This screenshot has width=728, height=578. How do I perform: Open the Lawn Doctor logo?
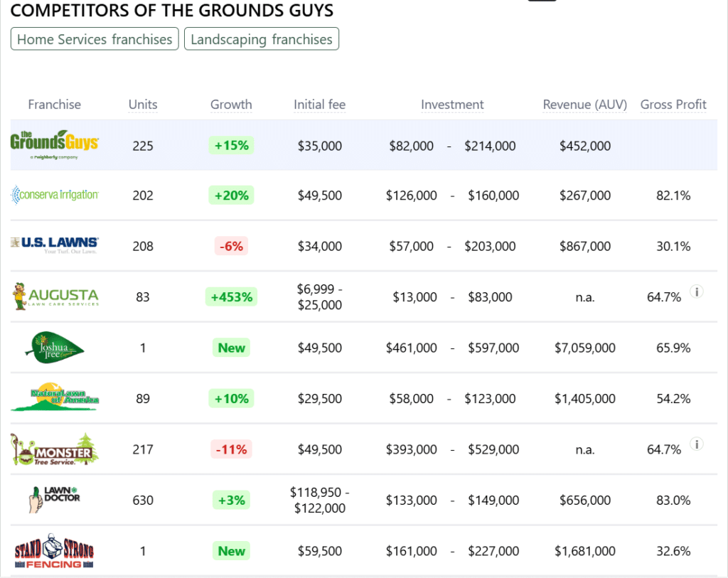[x=54, y=500]
